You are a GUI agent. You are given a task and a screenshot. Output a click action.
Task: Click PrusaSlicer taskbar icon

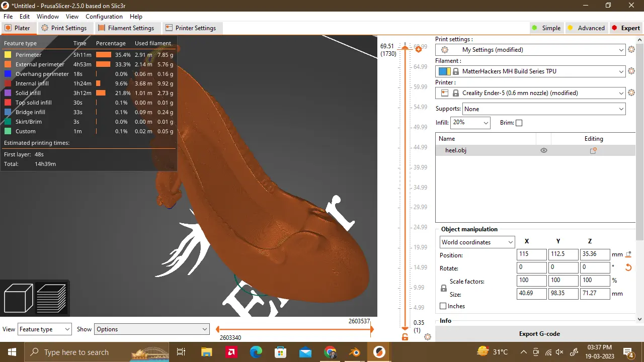click(x=380, y=352)
